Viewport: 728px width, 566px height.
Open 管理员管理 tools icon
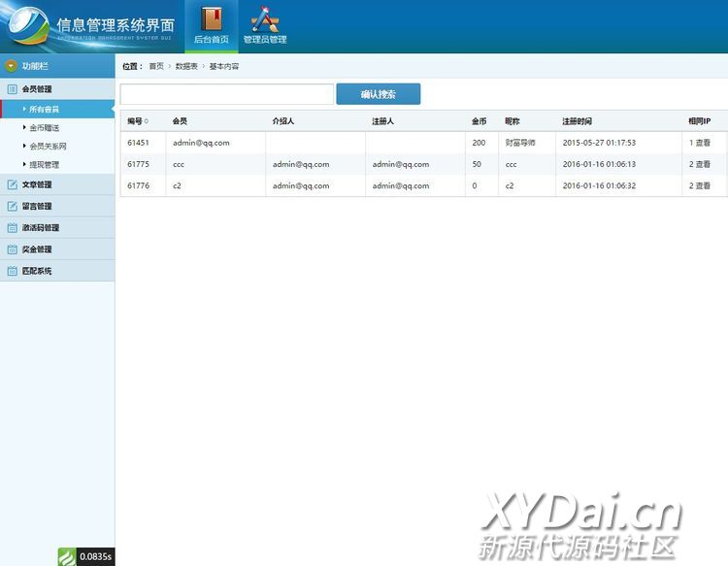coord(265,19)
